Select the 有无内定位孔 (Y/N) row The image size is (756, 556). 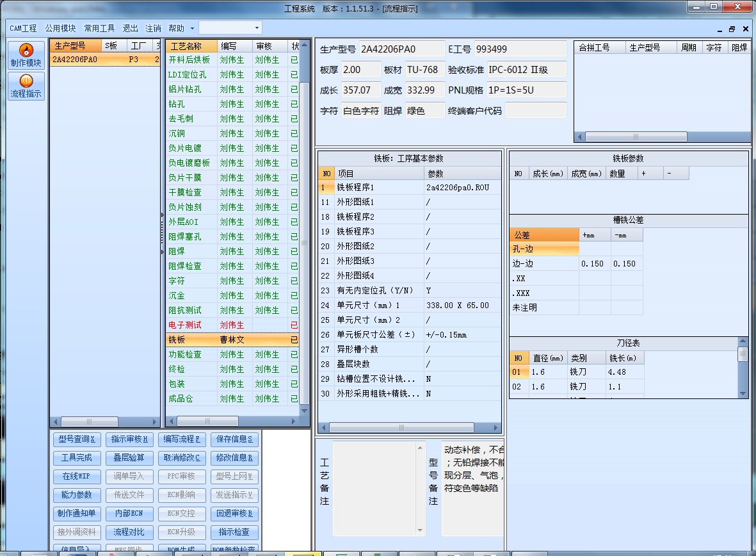point(409,291)
